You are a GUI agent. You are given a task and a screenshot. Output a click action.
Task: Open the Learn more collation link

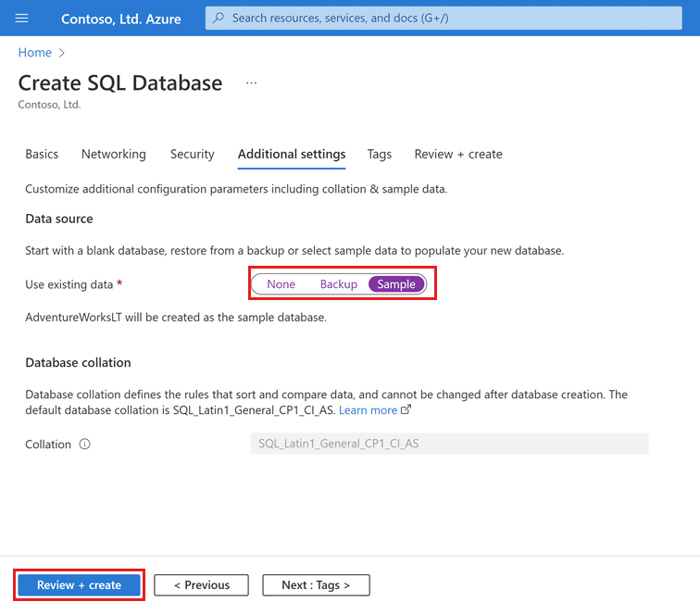(368, 410)
